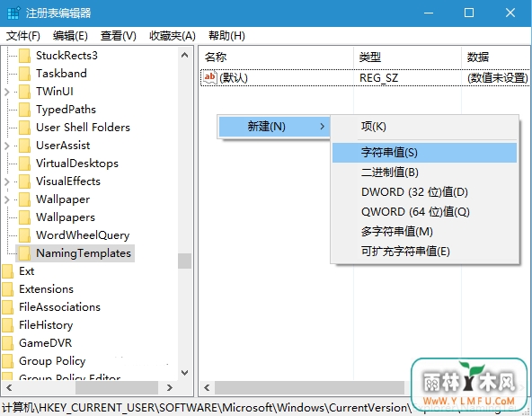Click the Extensions folder icon

7,289
